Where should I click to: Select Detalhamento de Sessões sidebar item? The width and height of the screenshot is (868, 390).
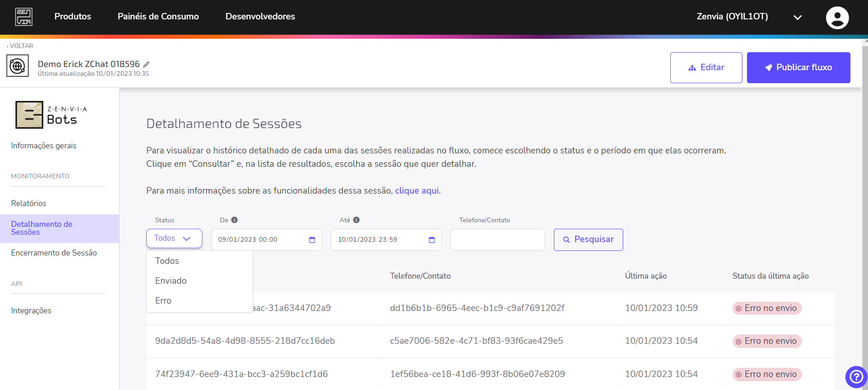tap(60, 228)
